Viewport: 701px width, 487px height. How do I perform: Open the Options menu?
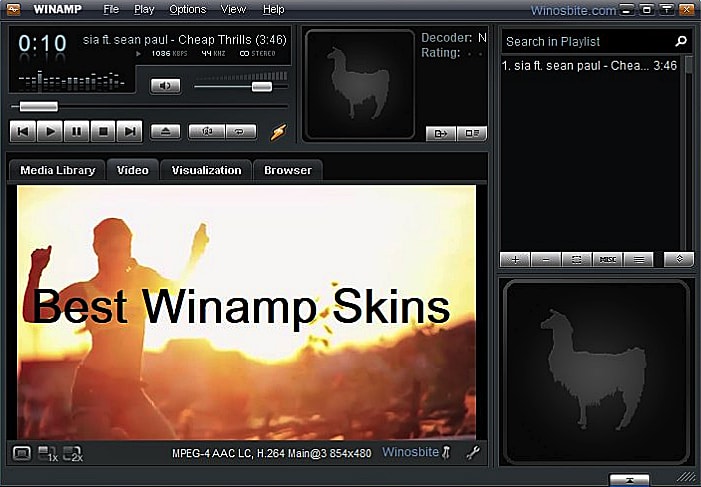188,9
